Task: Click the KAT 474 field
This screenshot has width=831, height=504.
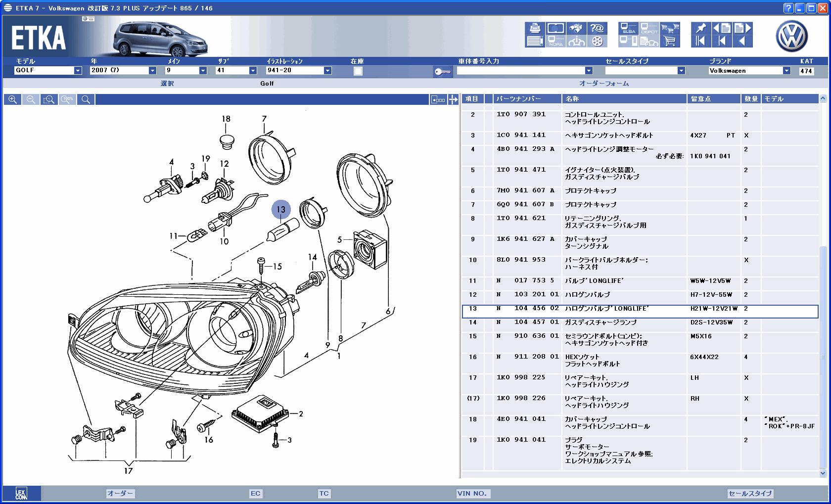Action: [x=806, y=71]
